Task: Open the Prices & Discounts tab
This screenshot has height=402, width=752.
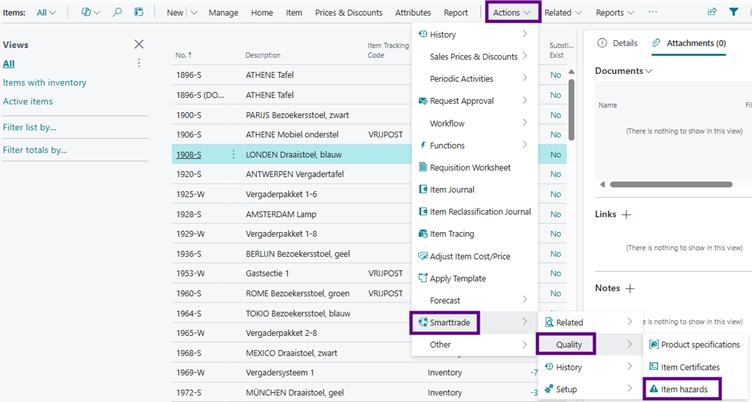Action: coord(349,12)
